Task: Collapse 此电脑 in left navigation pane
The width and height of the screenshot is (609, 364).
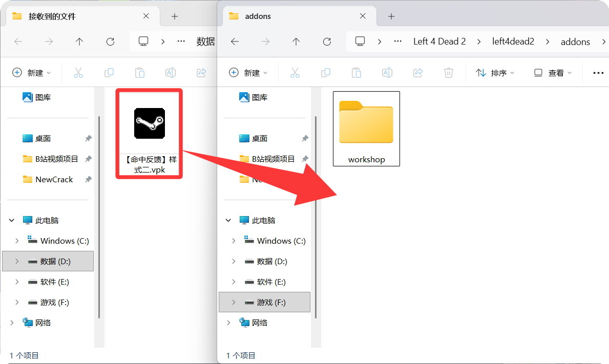Action: (12, 220)
